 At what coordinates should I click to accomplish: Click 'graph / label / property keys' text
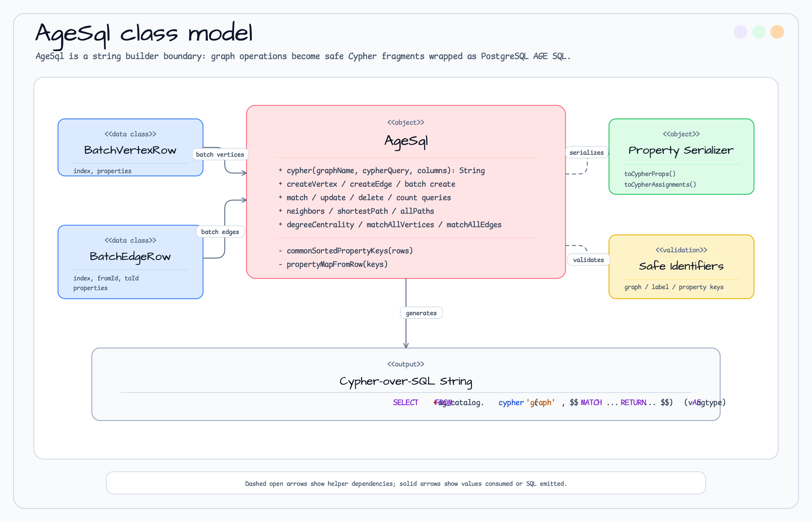point(674,287)
